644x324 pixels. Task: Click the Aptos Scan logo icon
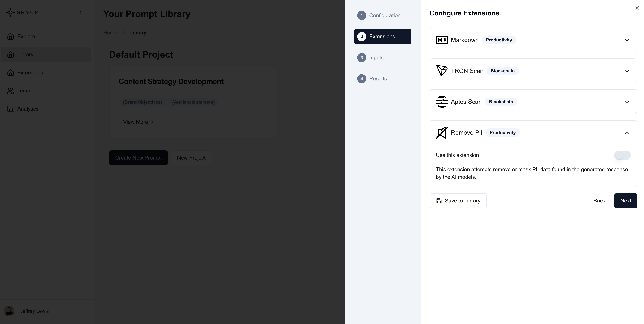pyautogui.click(x=442, y=102)
